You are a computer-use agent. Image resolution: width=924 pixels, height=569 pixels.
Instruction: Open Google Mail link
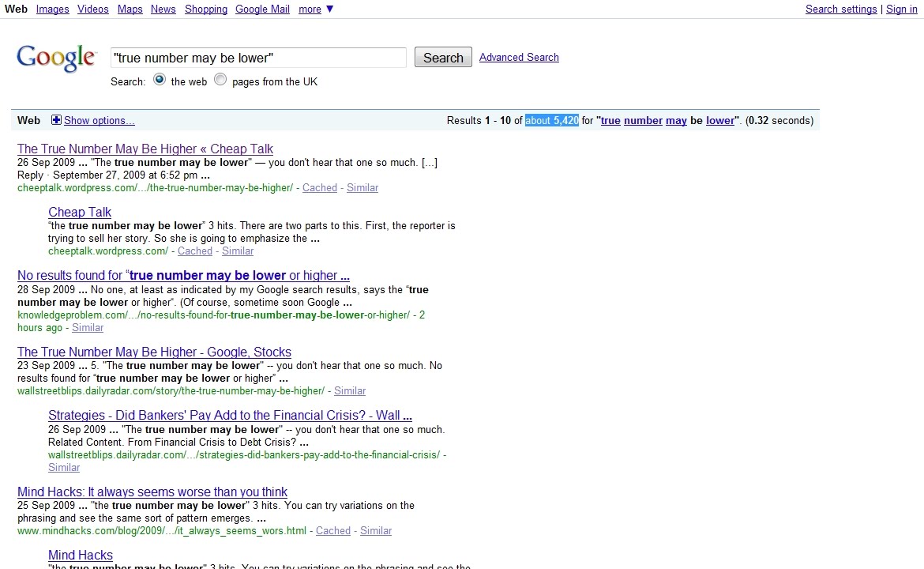(262, 9)
